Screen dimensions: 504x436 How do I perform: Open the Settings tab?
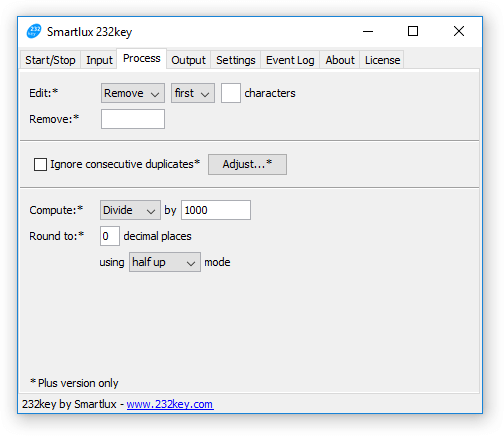[235, 60]
